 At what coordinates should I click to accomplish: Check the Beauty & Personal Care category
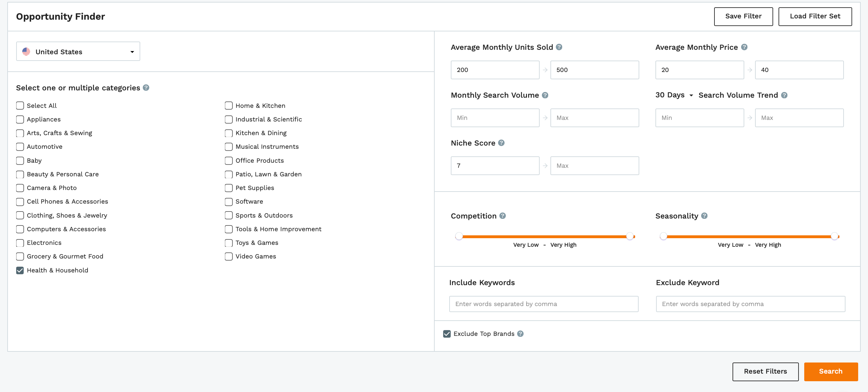coord(20,174)
